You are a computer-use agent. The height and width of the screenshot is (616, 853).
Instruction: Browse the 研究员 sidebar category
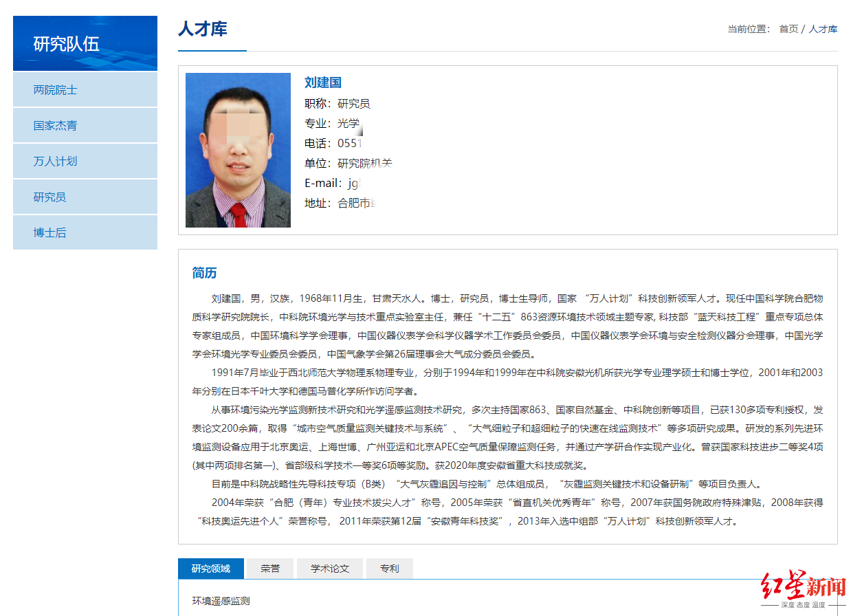(x=49, y=197)
